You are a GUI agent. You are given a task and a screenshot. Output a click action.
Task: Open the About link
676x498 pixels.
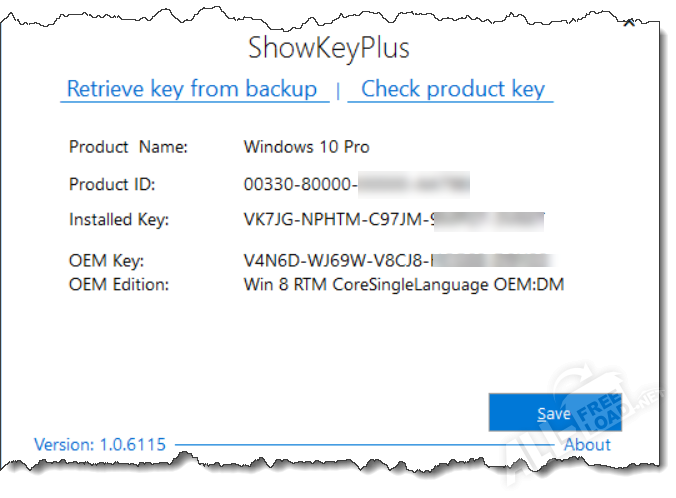587,444
